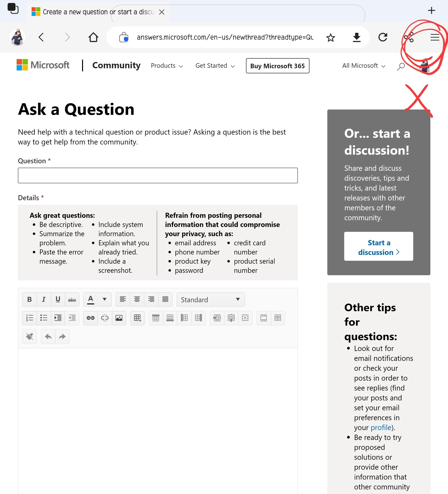
Task: Insert table row below
Action: pyautogui.click(x=170, y=318)
